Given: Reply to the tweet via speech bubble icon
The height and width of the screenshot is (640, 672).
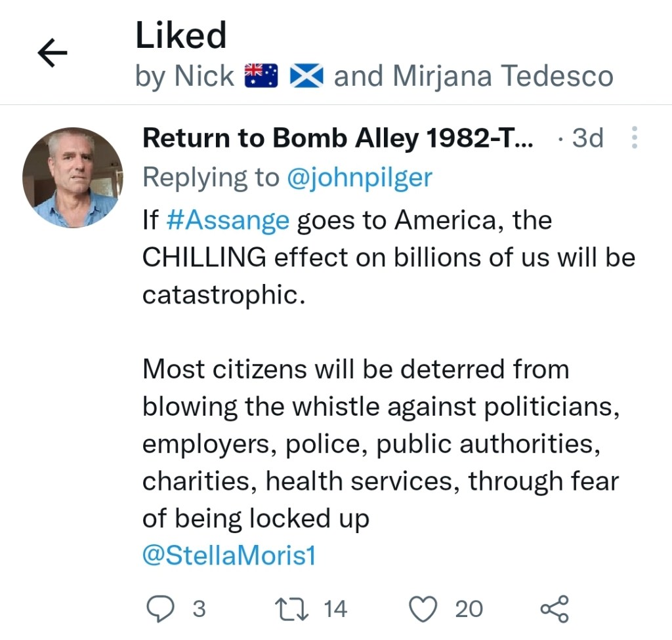Looking at the screenshot, I should [x=158, y=609].
